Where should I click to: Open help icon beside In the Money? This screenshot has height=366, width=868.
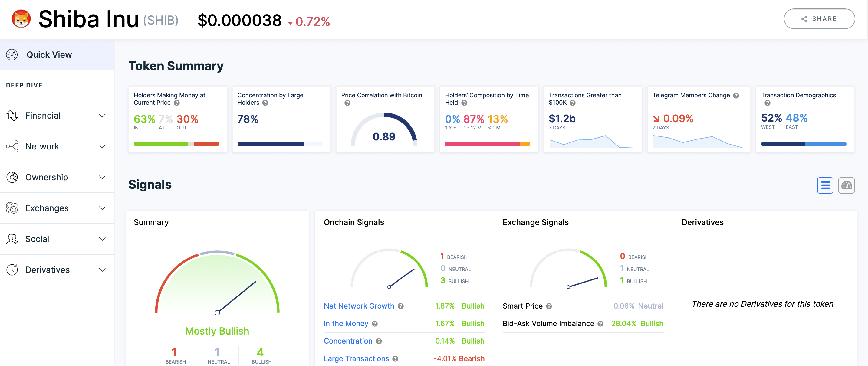pos(375,324)
